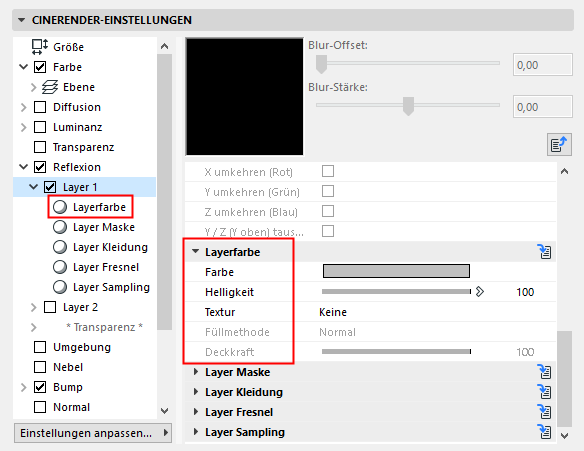584x451 pixels.
Task: Click the channel tree scrollbar down arrow
Action: [164, 411]
